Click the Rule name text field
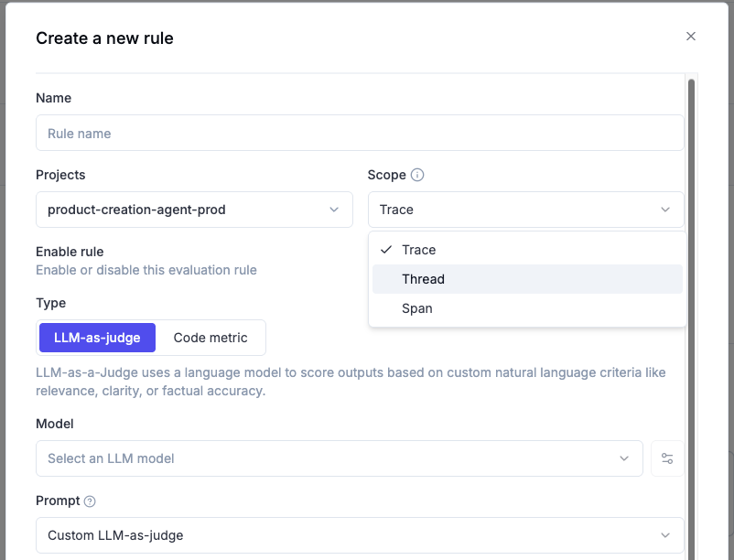This screenshot has height=560, width=734. pyautogui.click(x=359, y=133)
